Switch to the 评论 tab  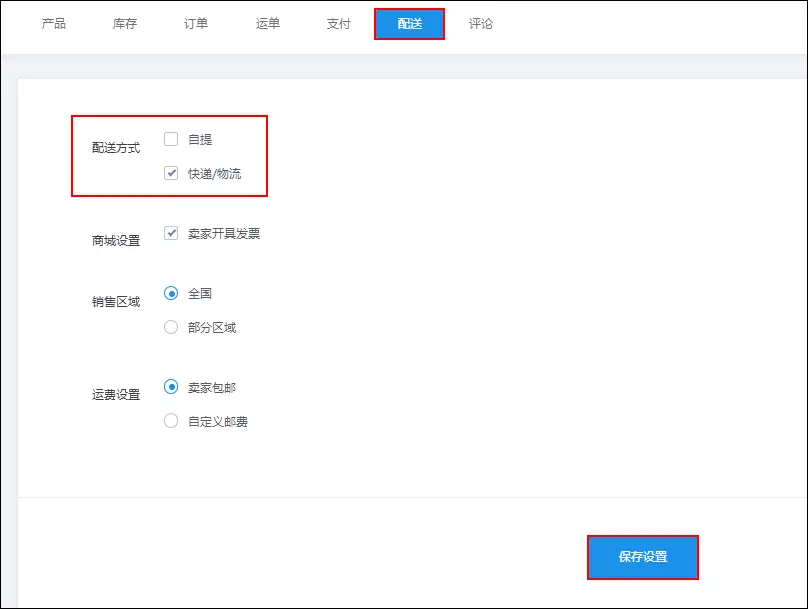tap(481, 24)
